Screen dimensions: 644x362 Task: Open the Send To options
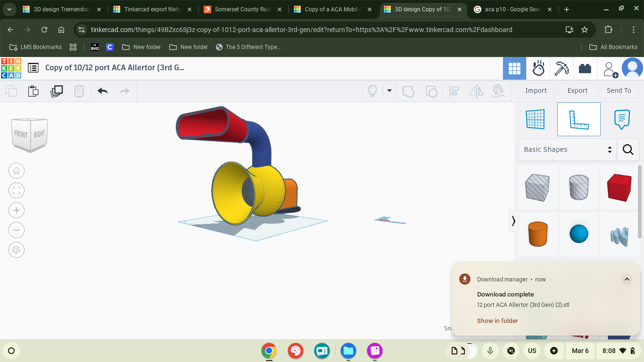tap(619, 90)
